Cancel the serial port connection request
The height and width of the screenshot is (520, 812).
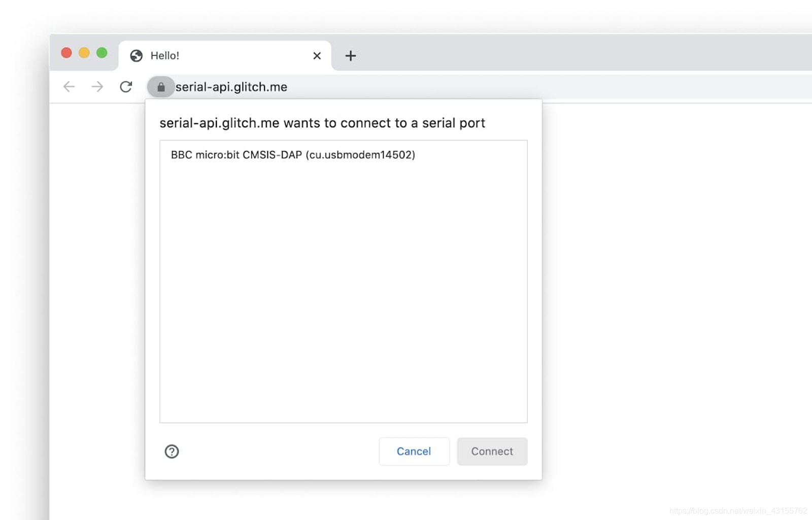click(x=414, y=451)
